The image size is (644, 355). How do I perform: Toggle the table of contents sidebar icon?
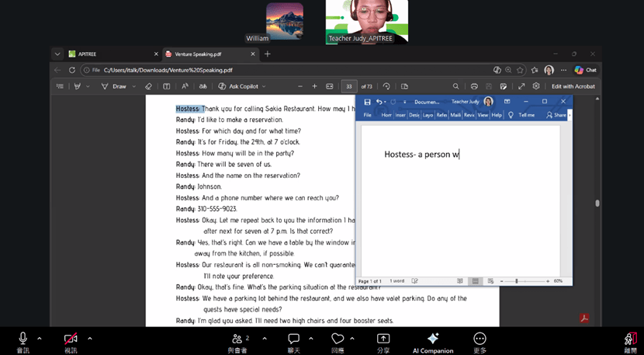tap(60, 86)
